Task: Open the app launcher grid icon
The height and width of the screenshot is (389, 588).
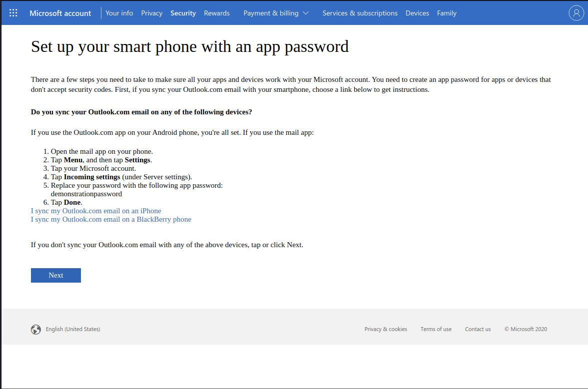Action: 13,13
